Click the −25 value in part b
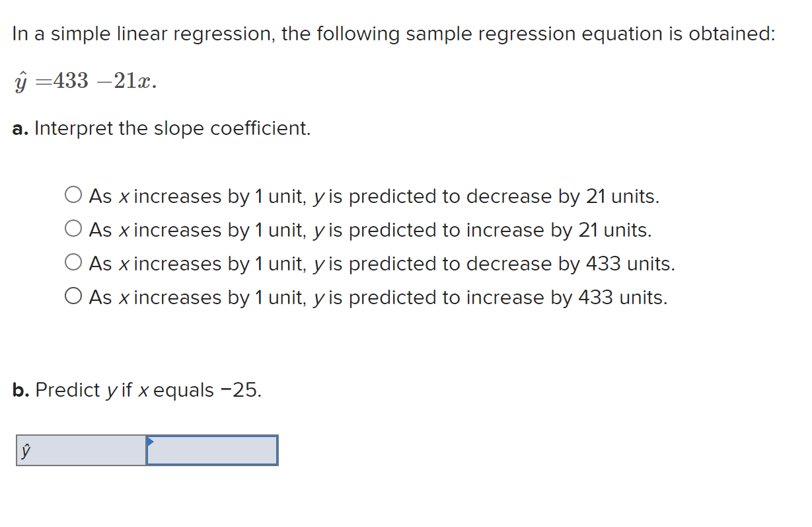Image resolution: width=812 pixels, height=527 pixels. pos(237,390)
